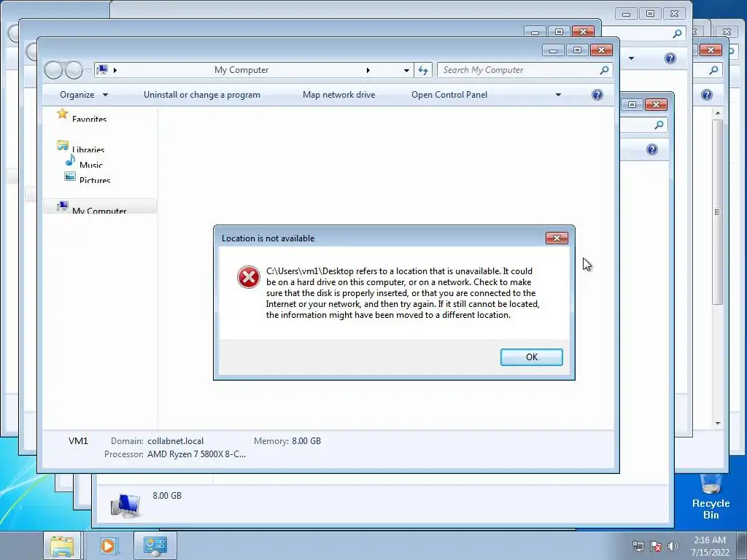The image size is (747, 560).
Task: Open Windows Explorer from taskbar
Action: (62, 545)
